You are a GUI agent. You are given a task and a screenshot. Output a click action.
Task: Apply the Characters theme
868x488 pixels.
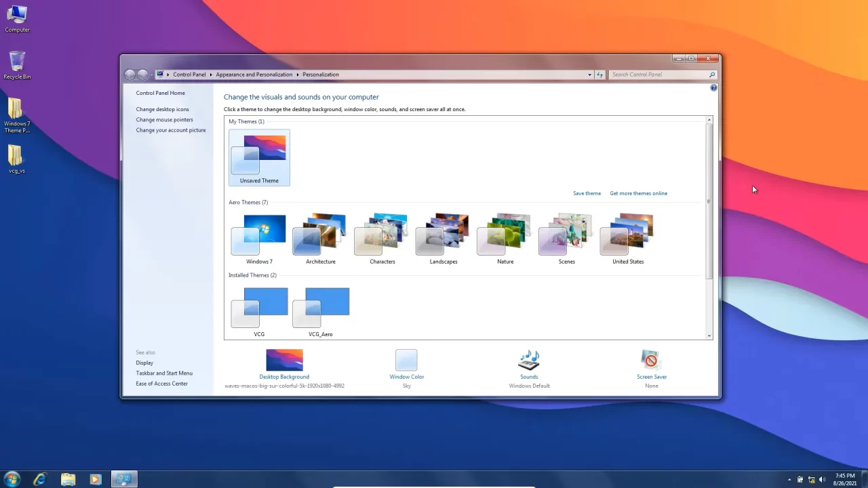click(x=382, y=239)
